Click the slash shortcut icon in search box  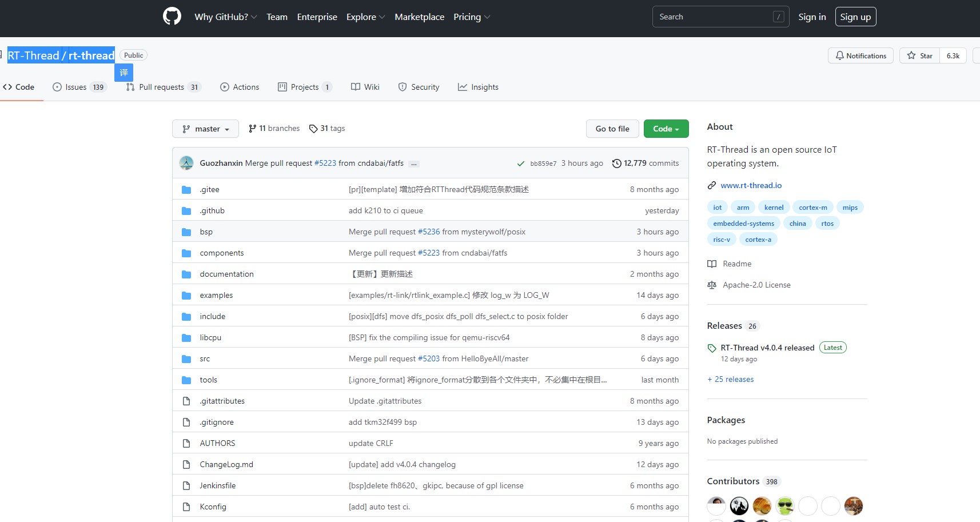[778, 17]
